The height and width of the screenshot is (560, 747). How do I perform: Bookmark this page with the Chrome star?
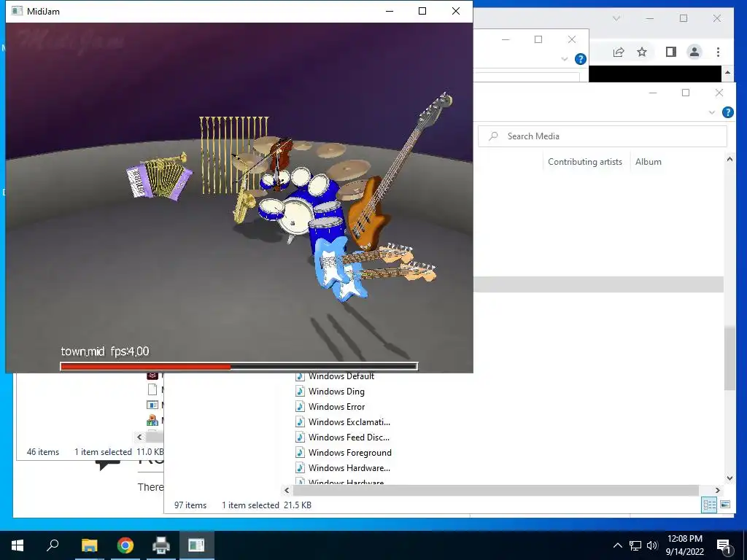[x=642, y=52]
